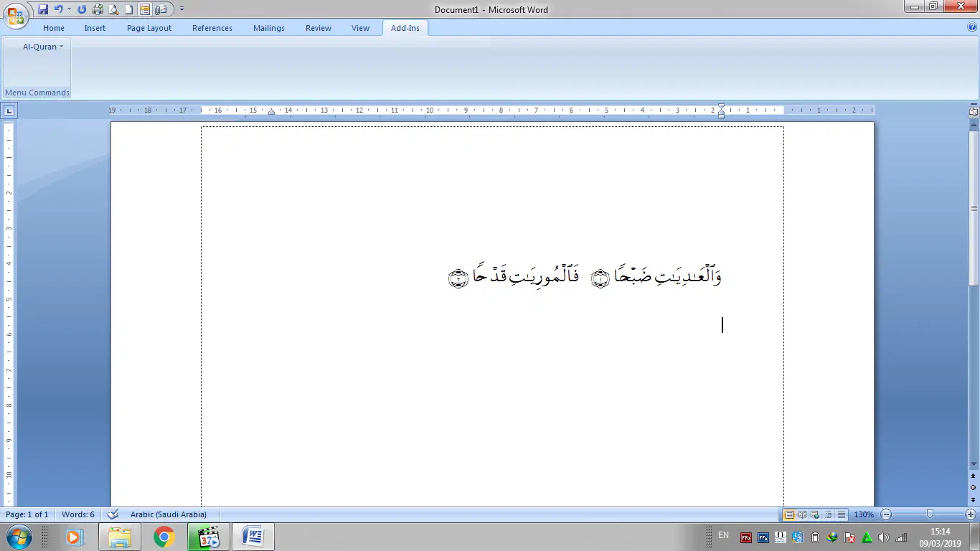Create a new blank document

(x=129, y=9)
